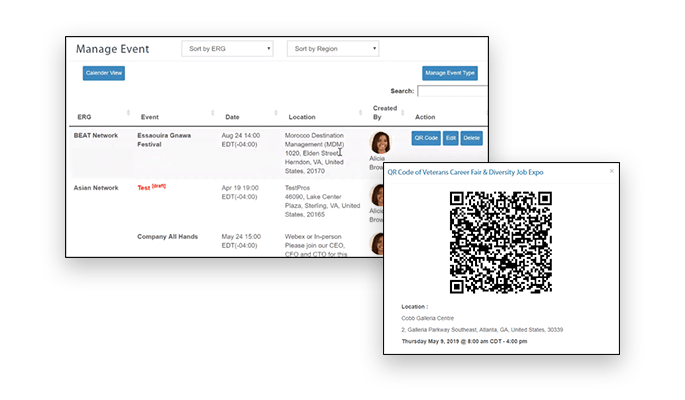Focus the Search input field

tap(452, 91)
